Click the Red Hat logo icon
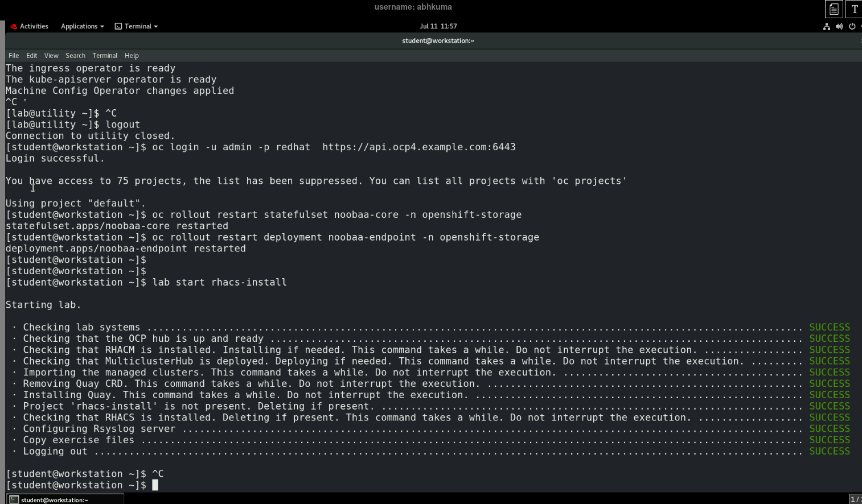 tap(14, 26)
